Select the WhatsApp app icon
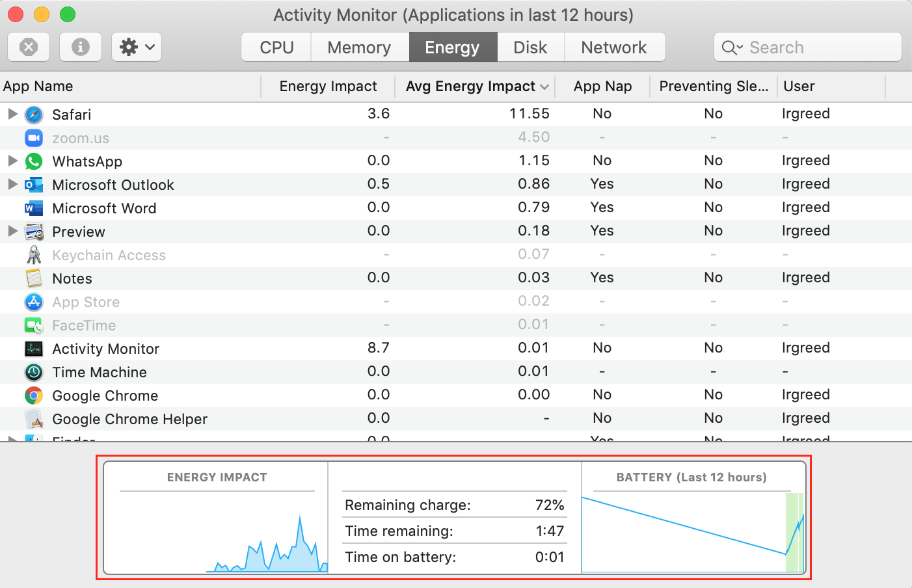 point(34,161)
